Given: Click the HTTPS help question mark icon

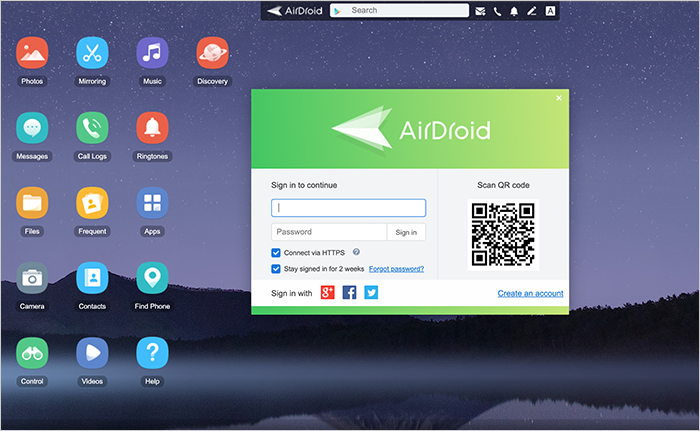Looking at the screenshot, I should tap(356, 252).
